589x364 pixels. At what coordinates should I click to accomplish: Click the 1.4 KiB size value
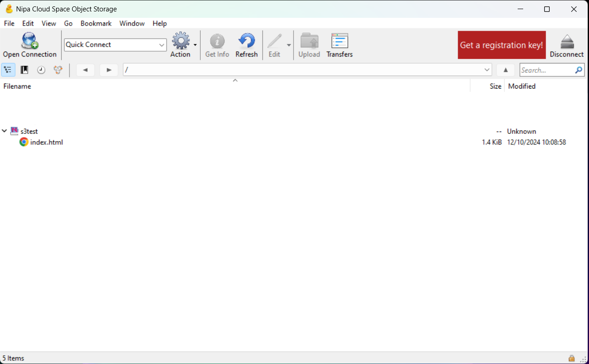point(492,142)
